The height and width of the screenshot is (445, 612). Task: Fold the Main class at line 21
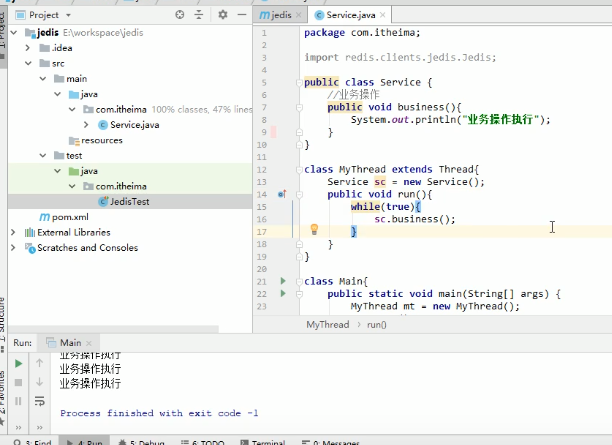pos(299,281)
